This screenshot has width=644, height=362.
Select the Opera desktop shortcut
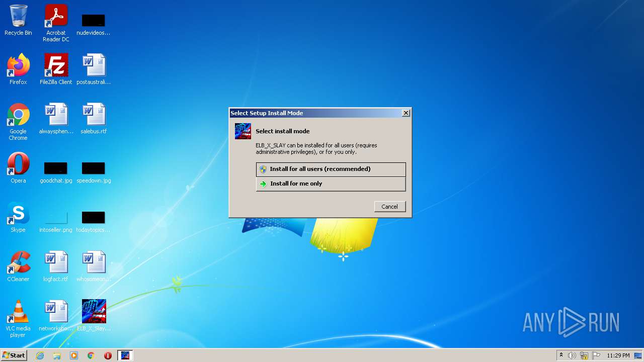pyautogui.click(x=18, y=168)
